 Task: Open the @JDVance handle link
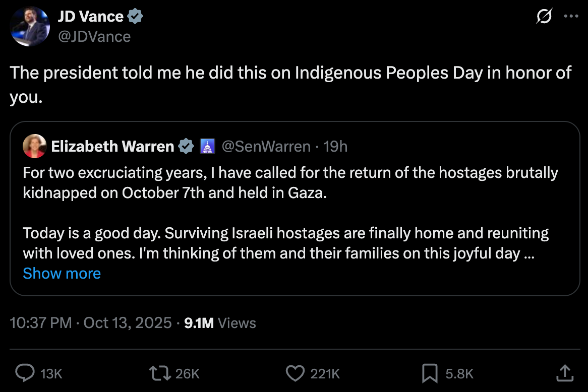point(94,36)
